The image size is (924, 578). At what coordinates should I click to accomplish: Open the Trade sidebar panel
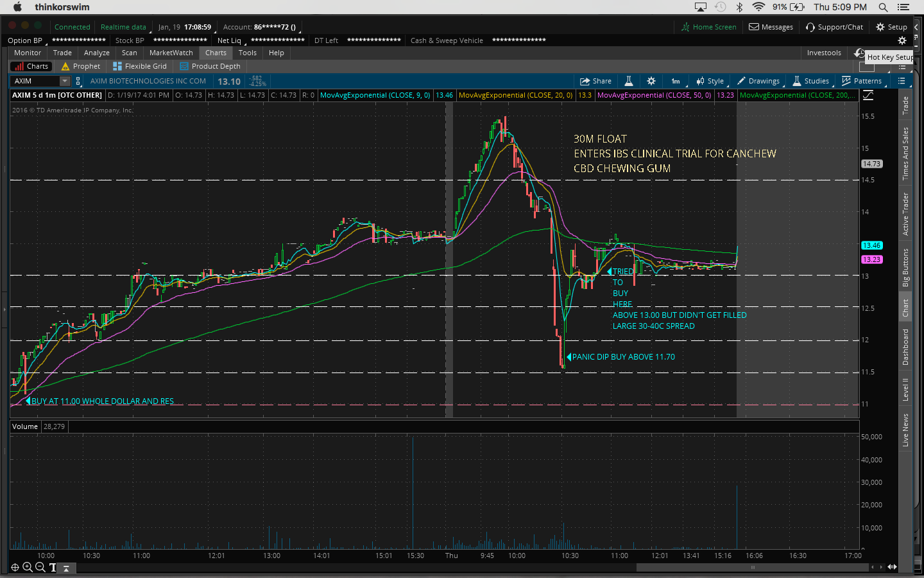pos(905,105)
